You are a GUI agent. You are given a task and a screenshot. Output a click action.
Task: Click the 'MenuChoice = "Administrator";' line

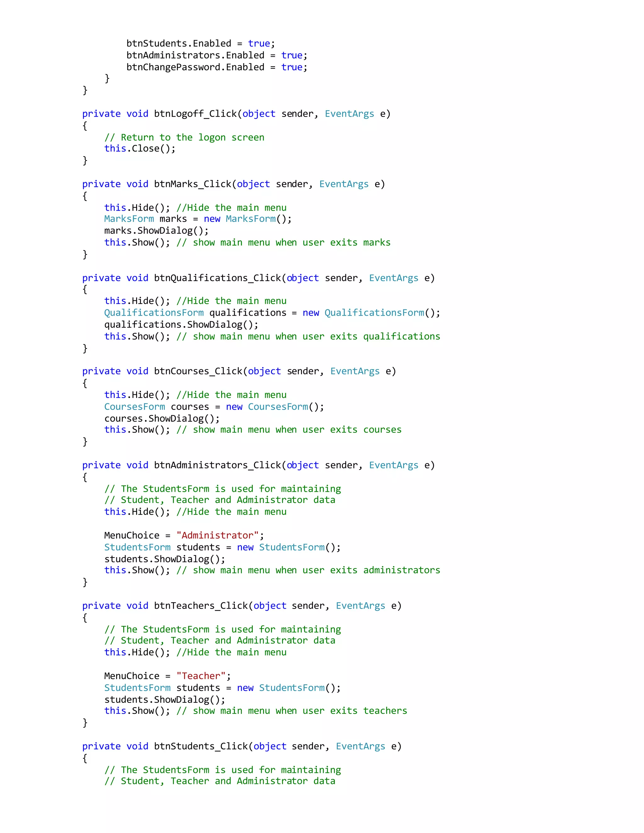click(184, 535)
